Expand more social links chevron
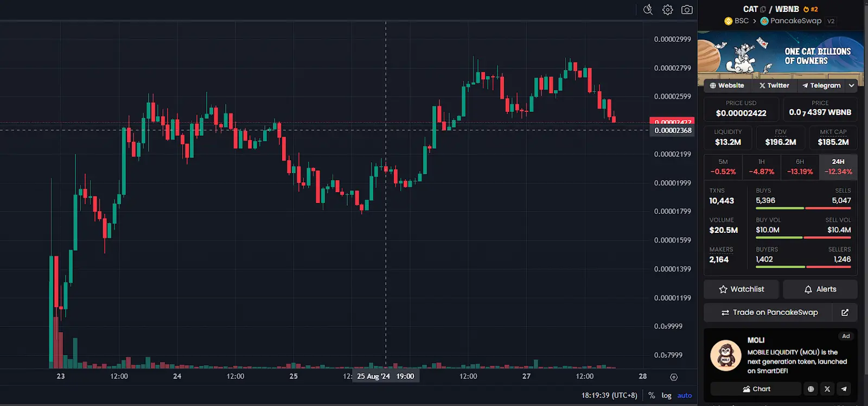868x406 pixels. coord(852,86)
